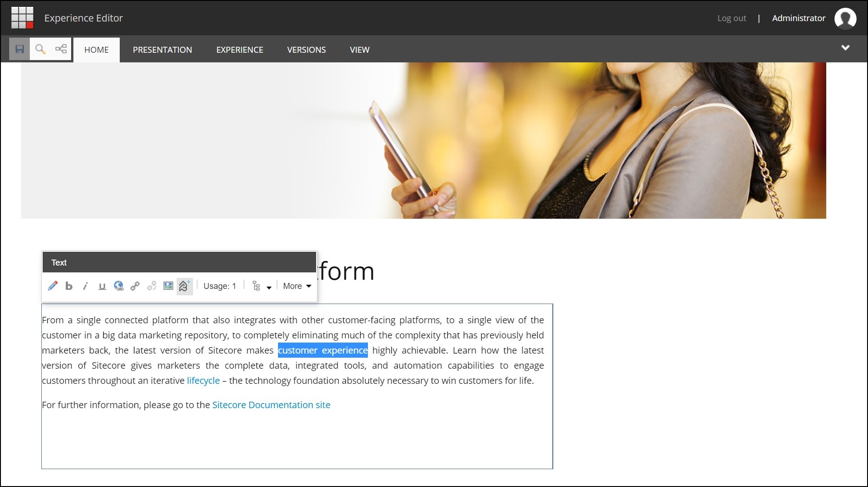Viewport: 868px width, 487px height.
Task: Click the Administrator avatar icon
Action: [845, 18]
